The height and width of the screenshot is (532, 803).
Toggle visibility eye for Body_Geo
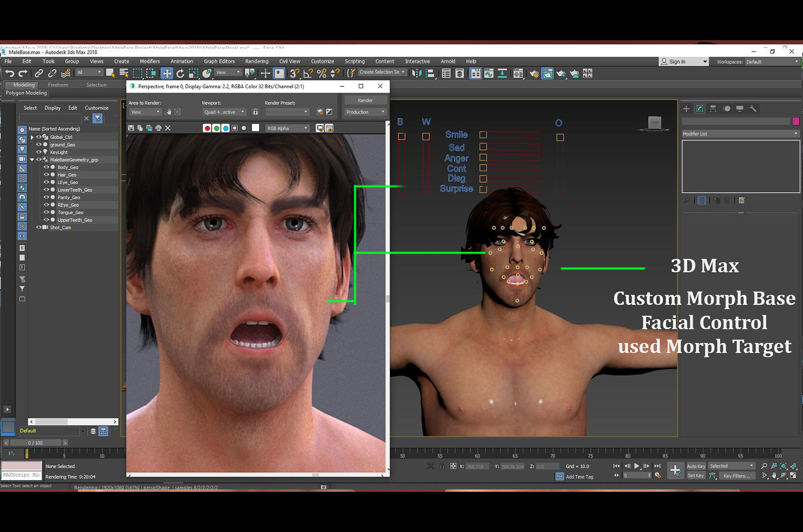click(x=46, y=167)
